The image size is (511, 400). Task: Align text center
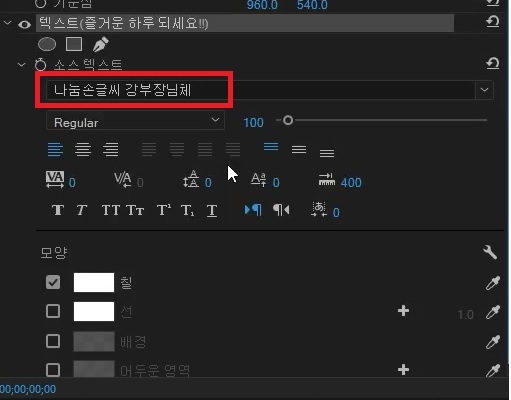pyautogui.click(x=83, y=149)
